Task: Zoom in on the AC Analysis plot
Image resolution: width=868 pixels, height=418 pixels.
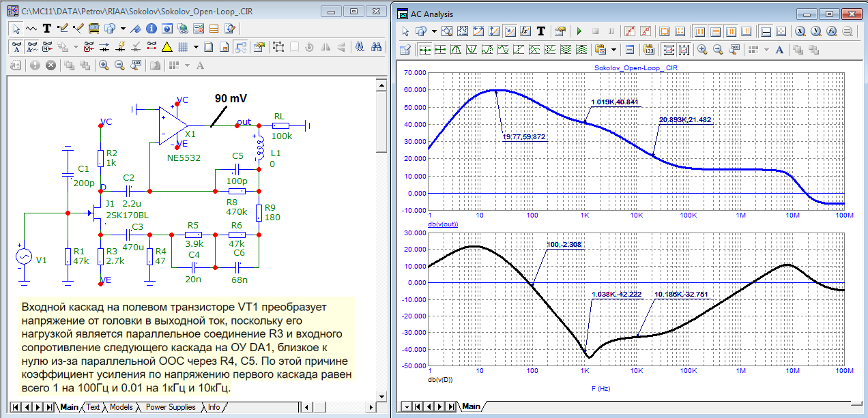Action: point(701,50)
